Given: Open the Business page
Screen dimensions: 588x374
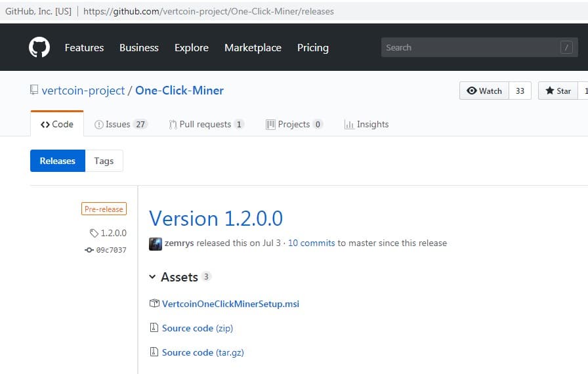Looking at the screenshot, I should coord(138,48).
